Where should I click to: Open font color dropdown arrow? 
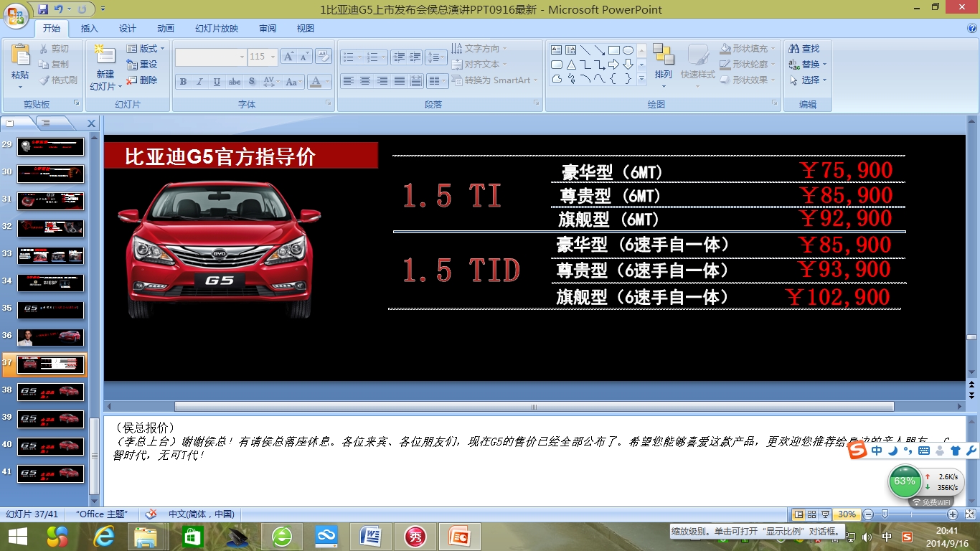tap(328, 82)
